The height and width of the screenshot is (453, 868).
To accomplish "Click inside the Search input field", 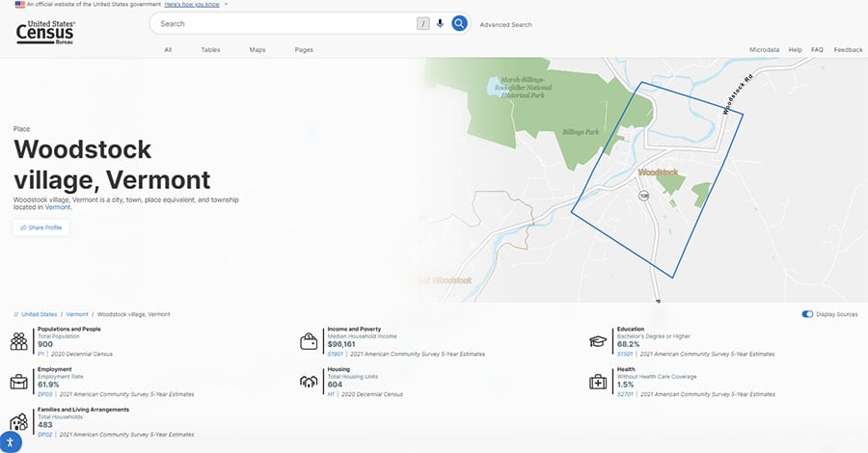I will tap(285, 24).
